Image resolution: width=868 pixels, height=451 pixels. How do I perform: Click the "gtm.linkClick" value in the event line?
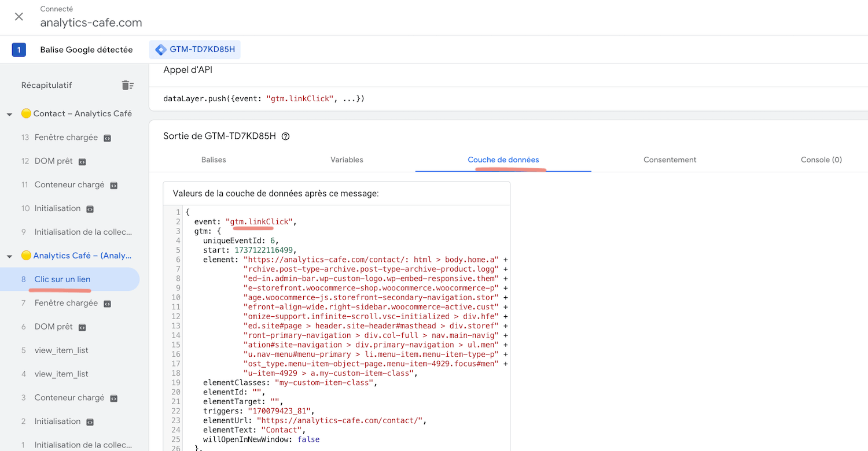[x=259, y=221]
